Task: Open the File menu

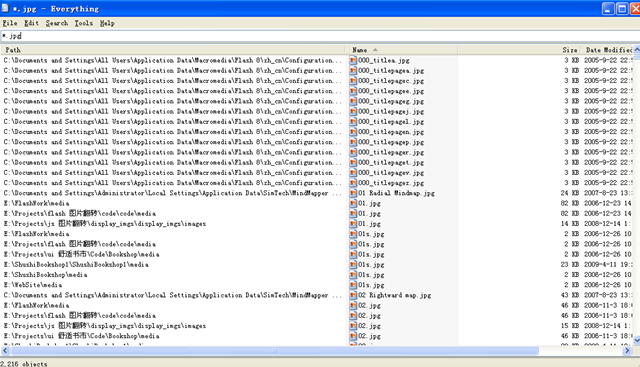Action: click(x=10, y=23)
